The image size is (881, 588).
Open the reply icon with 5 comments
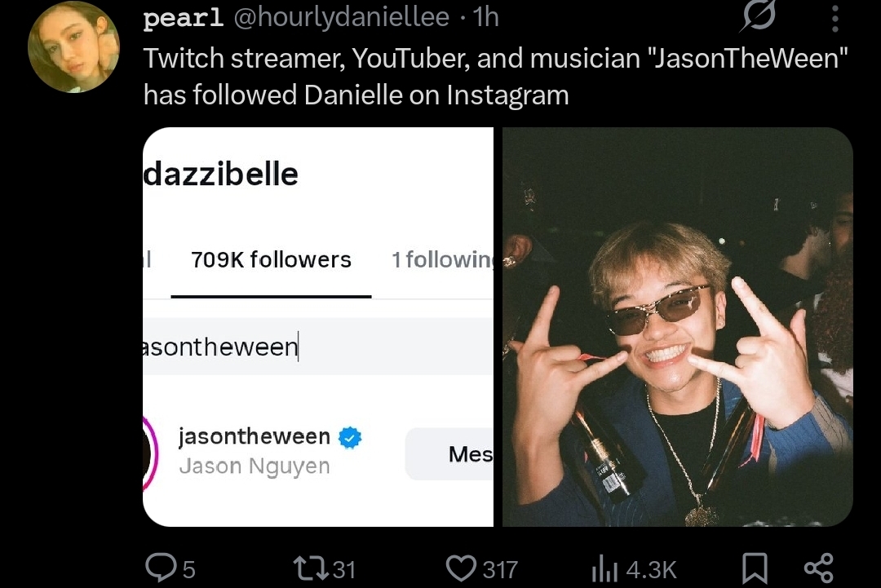[x=170, y=568]
